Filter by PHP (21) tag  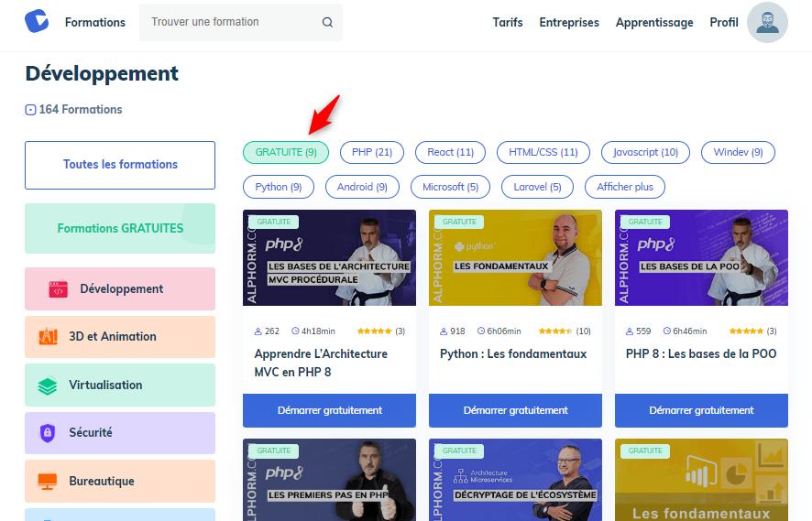[372, 152]
